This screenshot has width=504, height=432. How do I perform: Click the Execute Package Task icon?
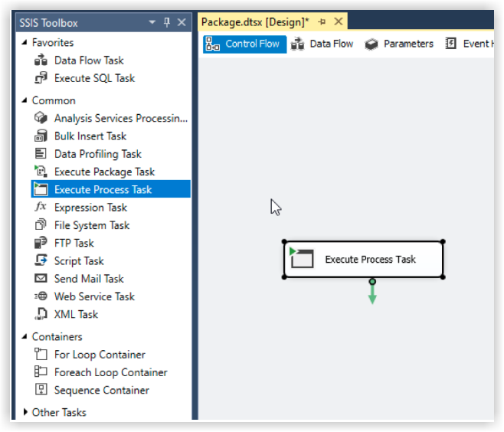click(41, 172)
